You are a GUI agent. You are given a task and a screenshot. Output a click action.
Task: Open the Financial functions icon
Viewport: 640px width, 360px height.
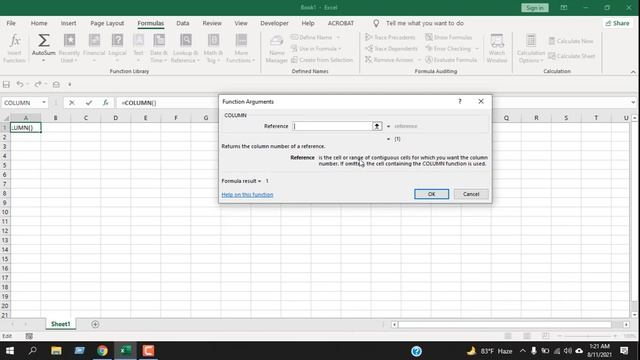tap(94, 48)
